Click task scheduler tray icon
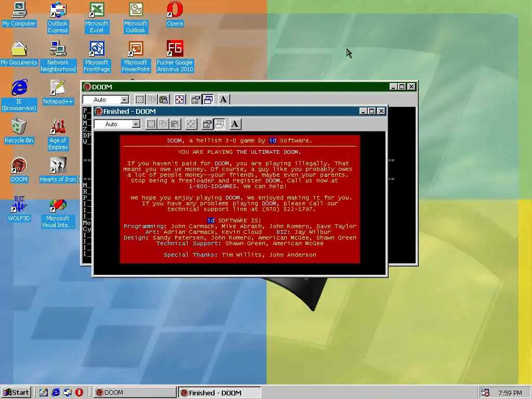The width and height of the screenshot is (532, 399). 485,393
